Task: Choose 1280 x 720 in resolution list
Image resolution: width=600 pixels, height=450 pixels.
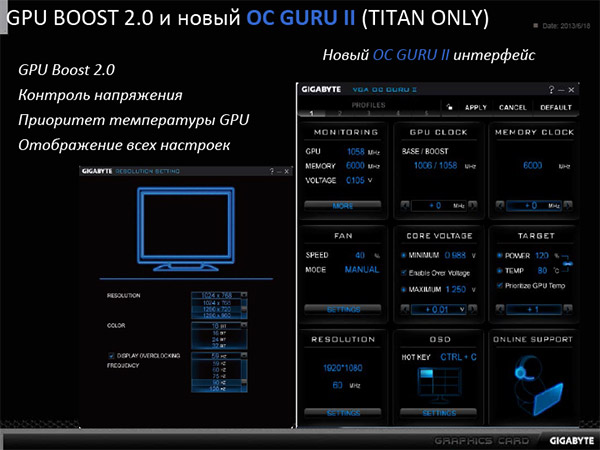Action: coord(217,309)
